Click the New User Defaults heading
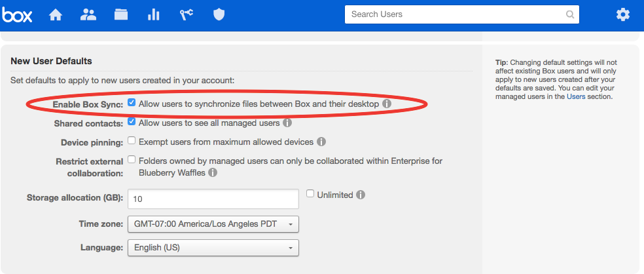The image size is (644, 274). point(51,62)
